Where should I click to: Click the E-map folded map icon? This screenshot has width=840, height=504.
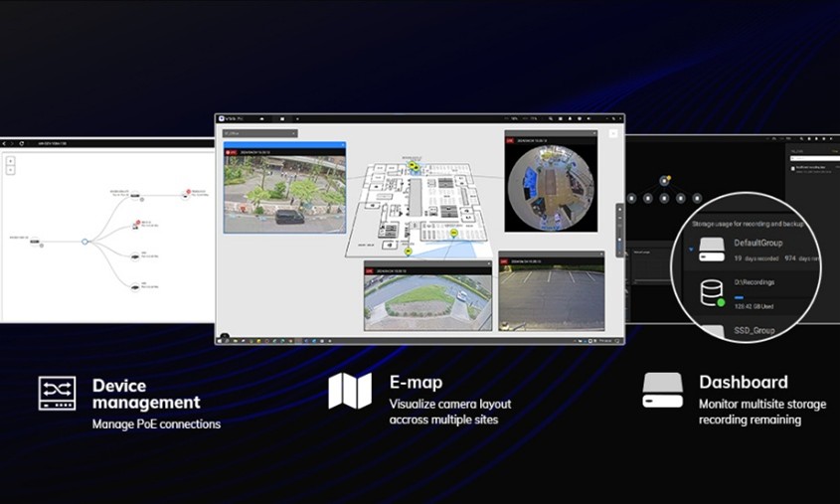(x=350, y=391)
